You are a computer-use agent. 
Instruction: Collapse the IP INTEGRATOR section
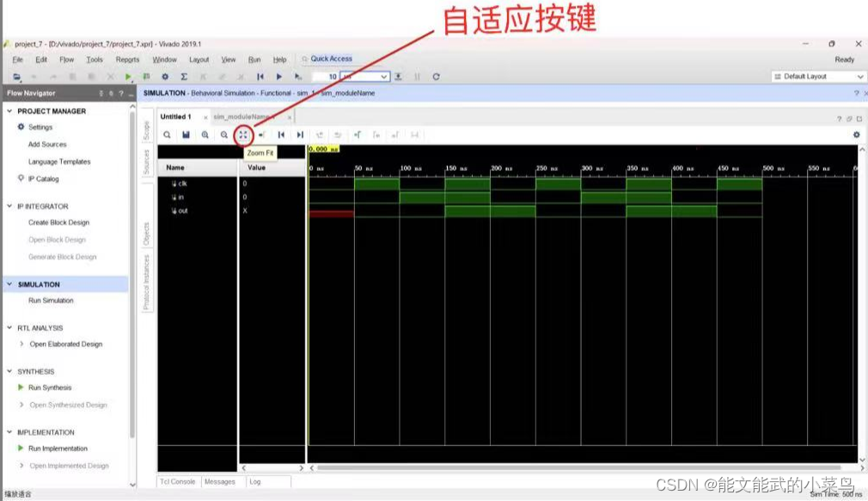[x=9, y=206]
